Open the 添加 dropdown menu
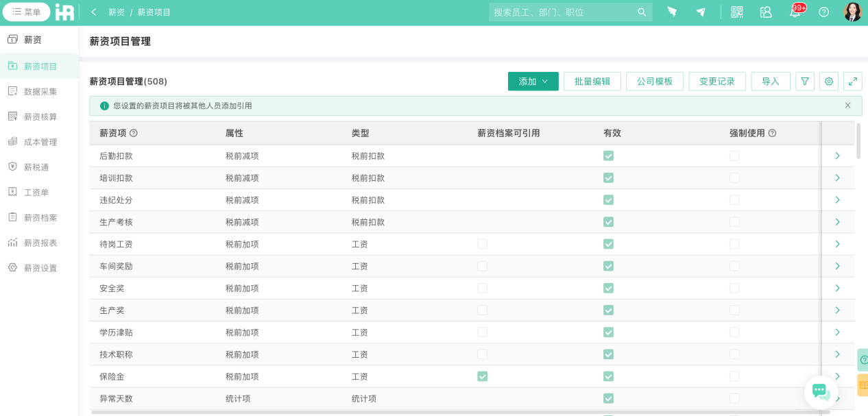Image resolution: width=868 pixels, height=416 pixels. [x=533, y=81]
